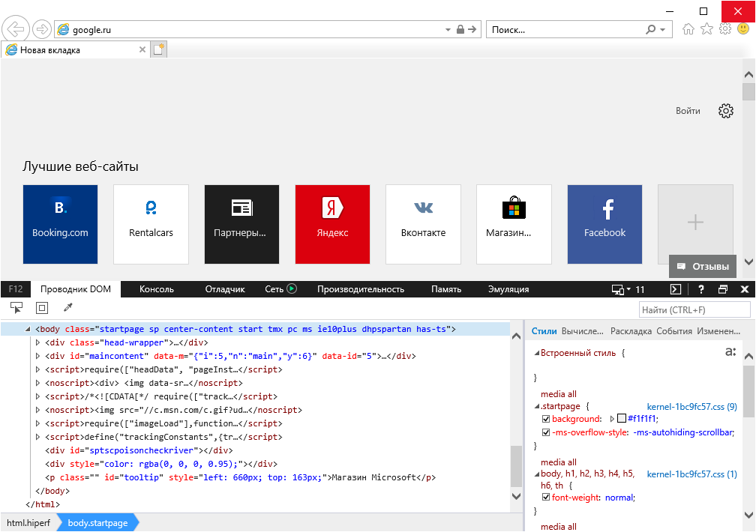The height and width of the screenshot is (532, 756).
Task: Open the События styles pane tab
Action: (674, 331)
